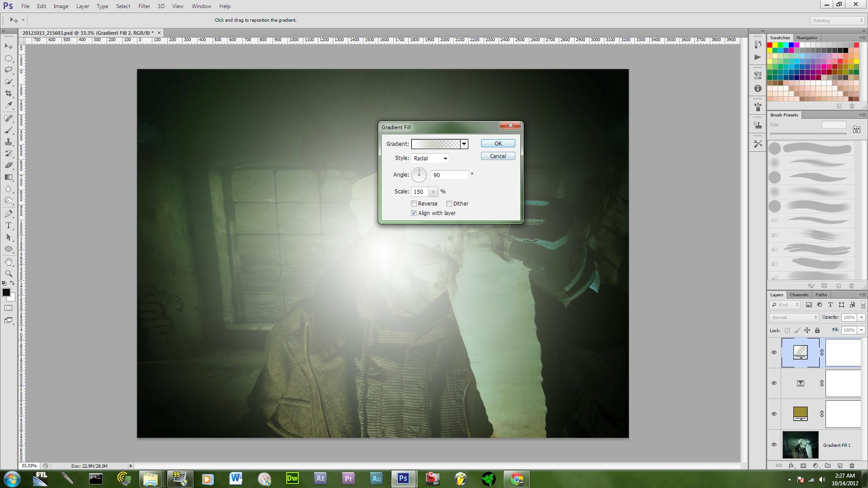
Task: Enable the Dither checkbox
Action: pos(449,204)
